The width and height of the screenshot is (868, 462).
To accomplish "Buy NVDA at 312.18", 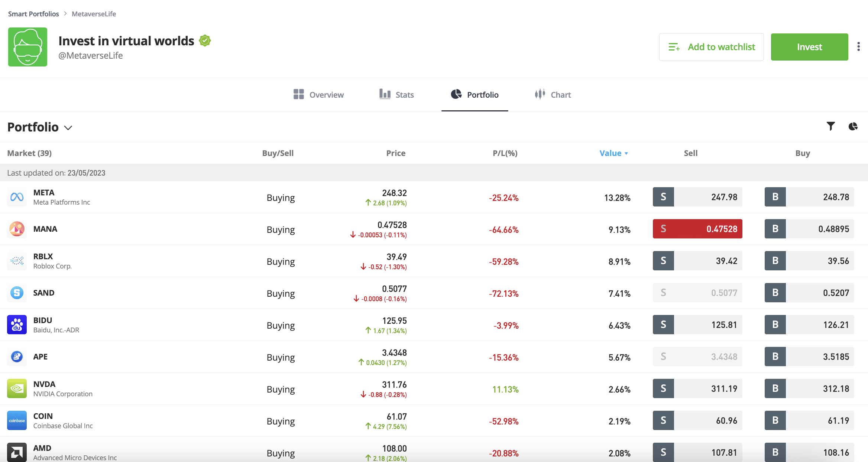I will [x=809, y=388].
